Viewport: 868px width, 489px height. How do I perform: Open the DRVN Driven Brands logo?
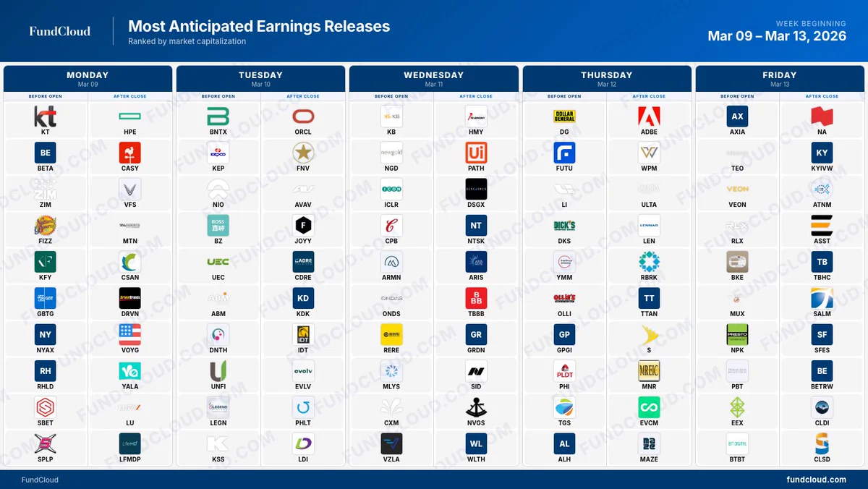coord(130,298)
